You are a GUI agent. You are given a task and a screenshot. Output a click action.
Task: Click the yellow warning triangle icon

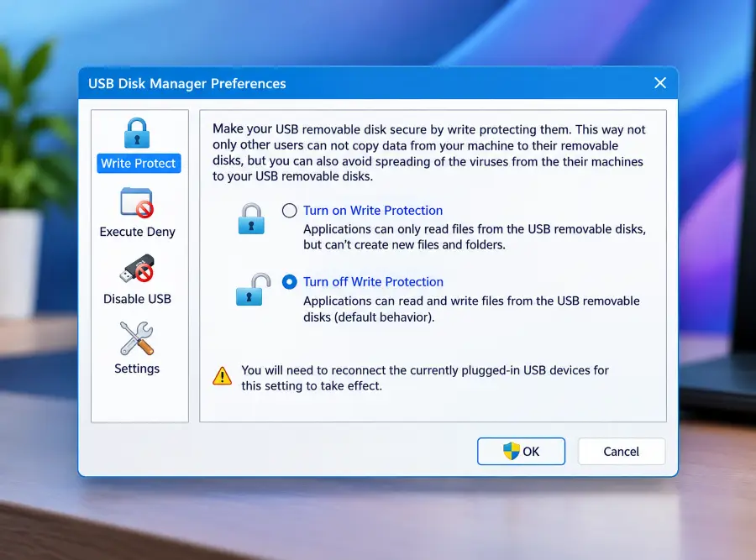pyautogui.click(x=223, y=376)
